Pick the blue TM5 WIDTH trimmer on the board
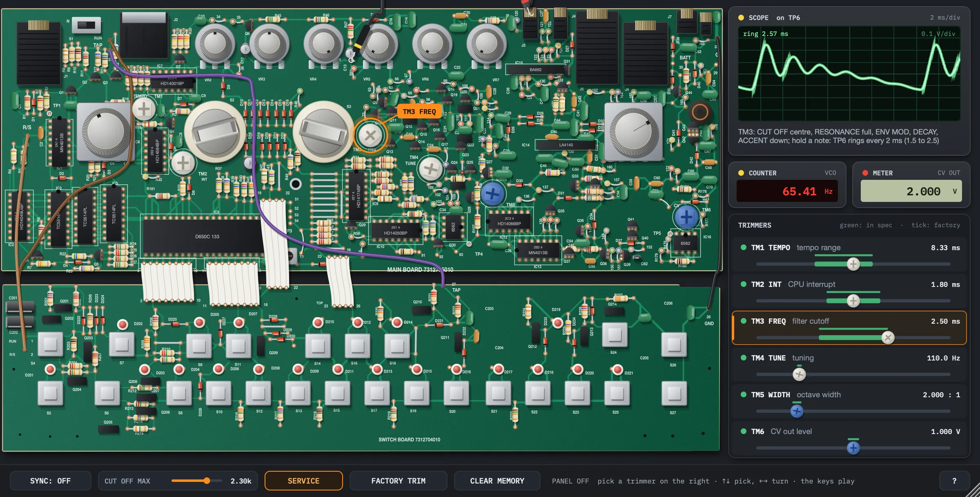Viewport: 980px width, 497px height. point(492,194)
